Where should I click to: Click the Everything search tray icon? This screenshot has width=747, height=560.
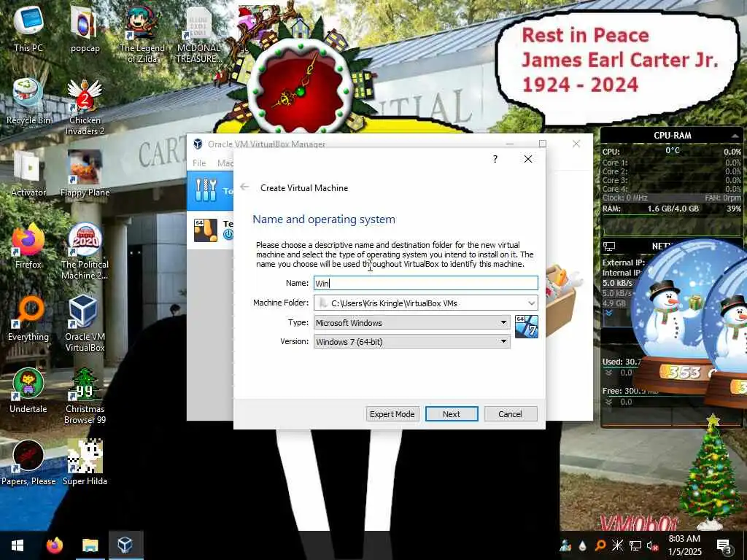click(600, 545)
